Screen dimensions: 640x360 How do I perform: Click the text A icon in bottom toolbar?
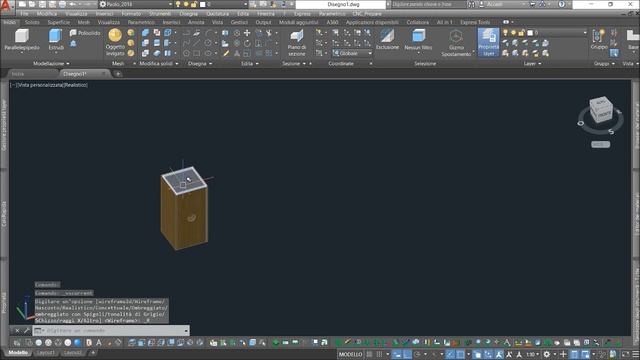click(x=99, y=342)
